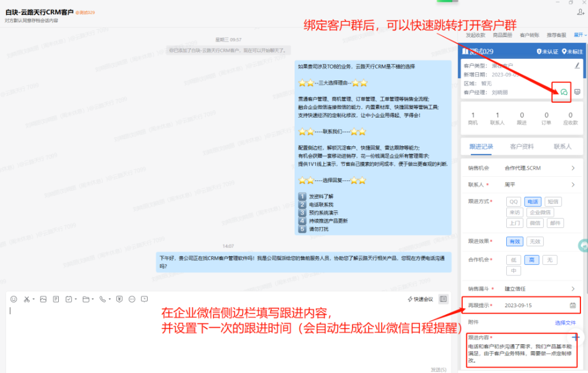Open 发起收款 in the sidebar toolbar
This screenshot has width=588, height=373.
pos(476,35)
